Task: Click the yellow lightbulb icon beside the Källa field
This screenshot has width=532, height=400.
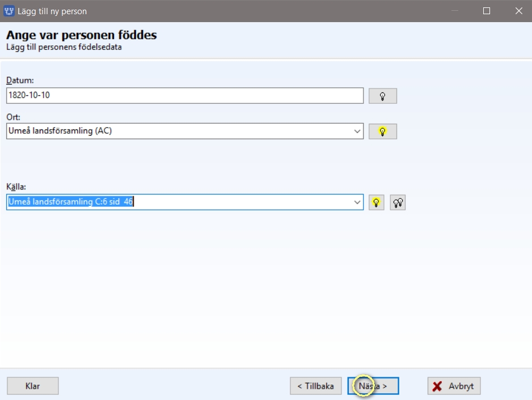Action: point(376,203)
